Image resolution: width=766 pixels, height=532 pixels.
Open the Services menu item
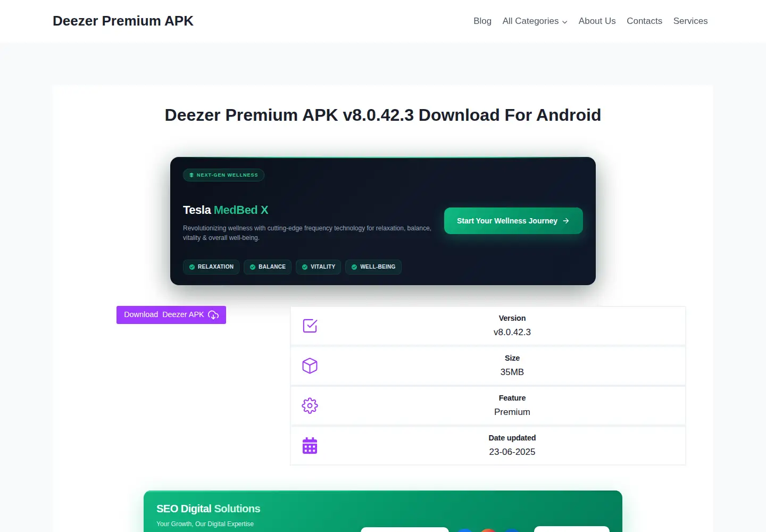690,21
